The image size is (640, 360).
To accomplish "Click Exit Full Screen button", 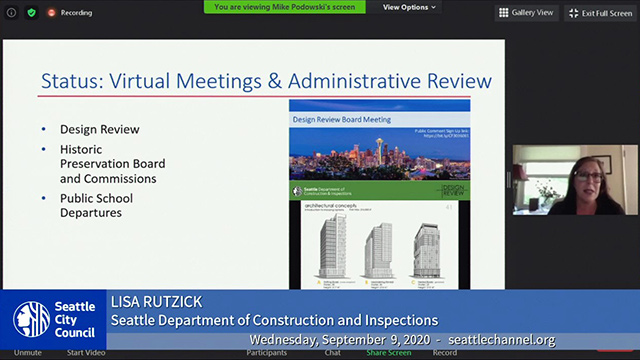I will [600, 13].
